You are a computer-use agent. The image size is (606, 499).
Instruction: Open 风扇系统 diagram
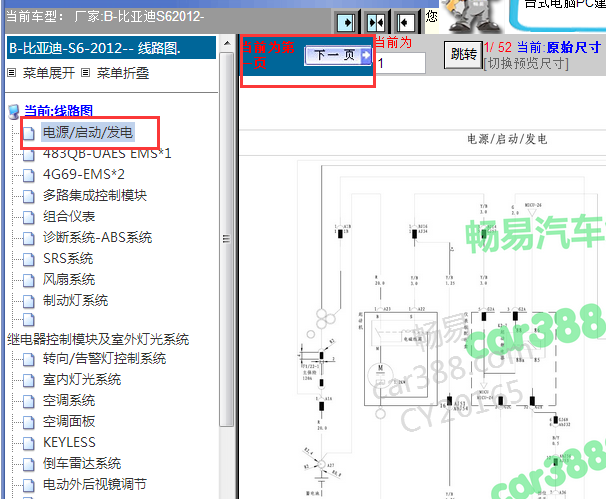(x=69, y=279)
